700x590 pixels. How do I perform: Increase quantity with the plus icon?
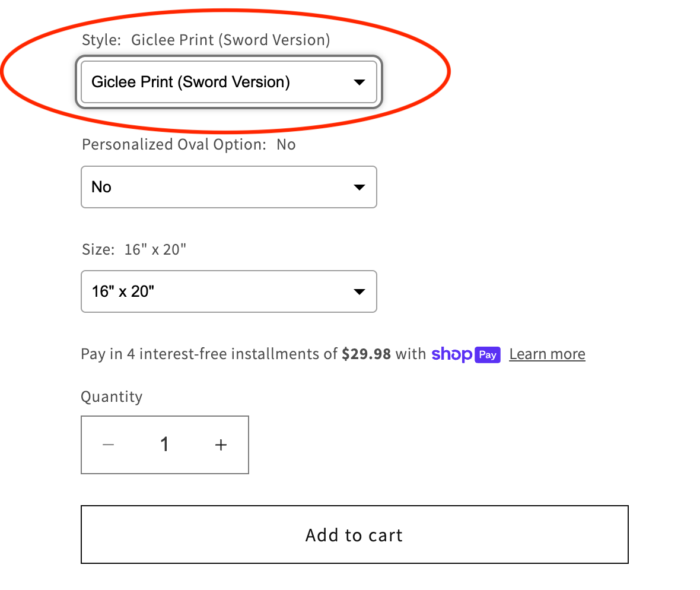[x=221, y=445]
